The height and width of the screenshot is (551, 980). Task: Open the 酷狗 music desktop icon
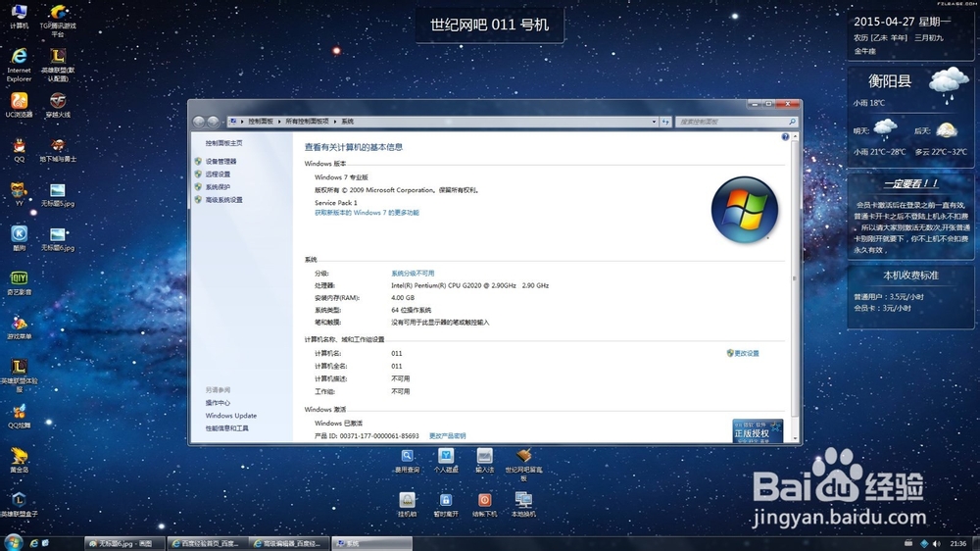click(x=19, y=238)
